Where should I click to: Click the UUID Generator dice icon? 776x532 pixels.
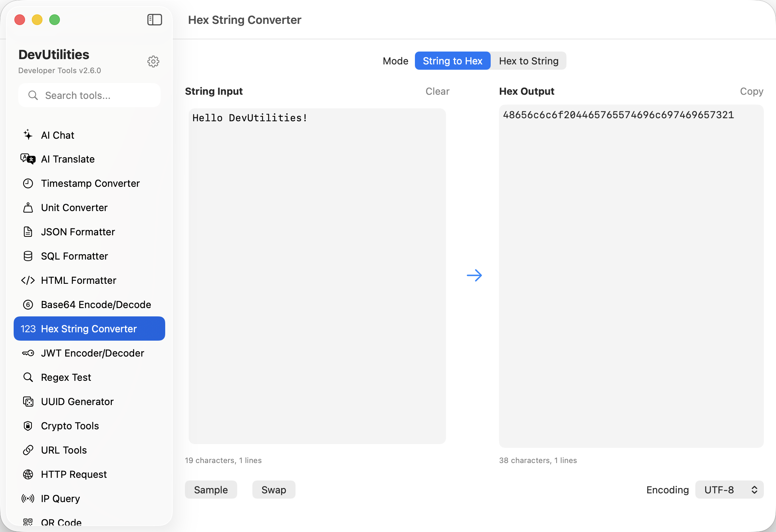click(x=28, y=402)
